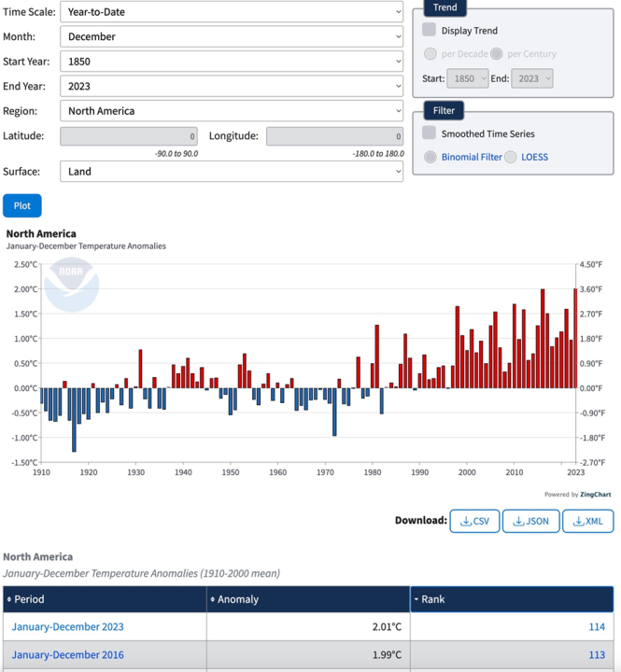Download the data as JSON

click(529, 521)
